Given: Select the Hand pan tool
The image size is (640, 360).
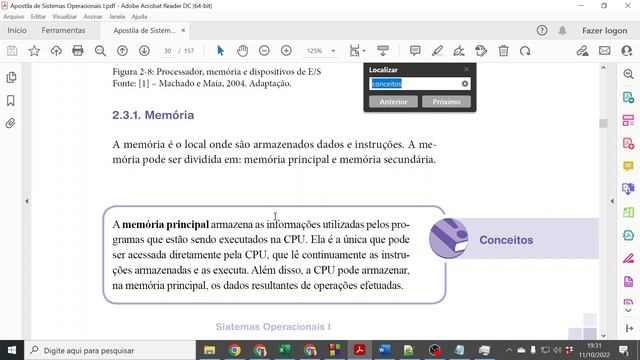Looking at the screenshot, I should click(x=242, y=51).
